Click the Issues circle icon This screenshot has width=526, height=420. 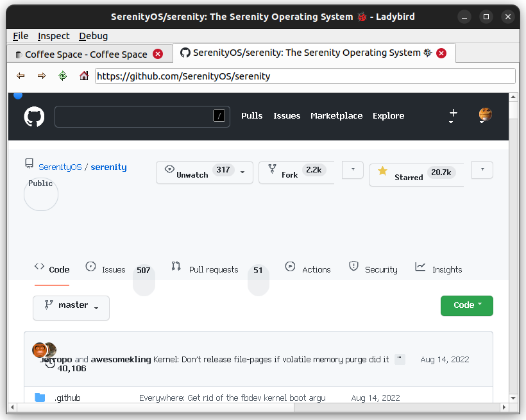(x=90, y=266)
